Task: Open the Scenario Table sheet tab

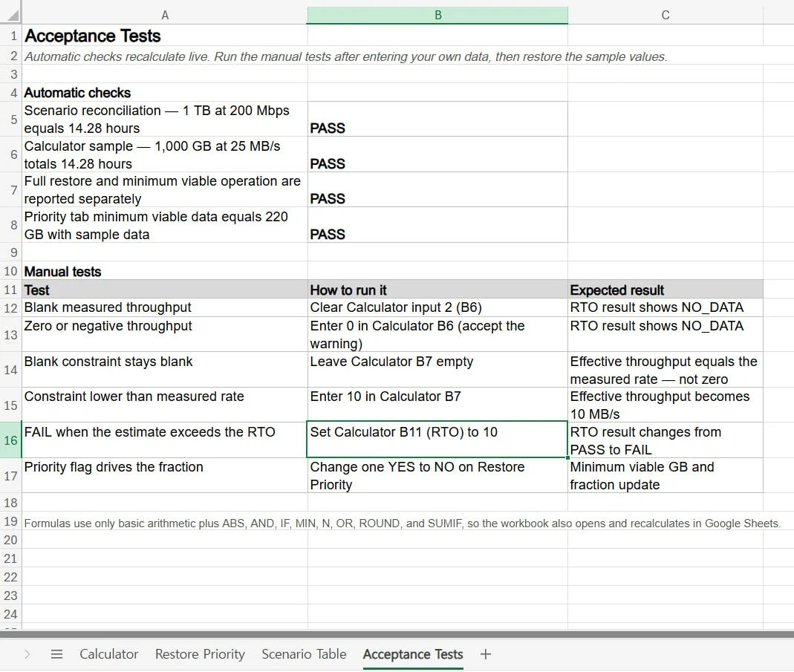Action: [x=304, y=654]
